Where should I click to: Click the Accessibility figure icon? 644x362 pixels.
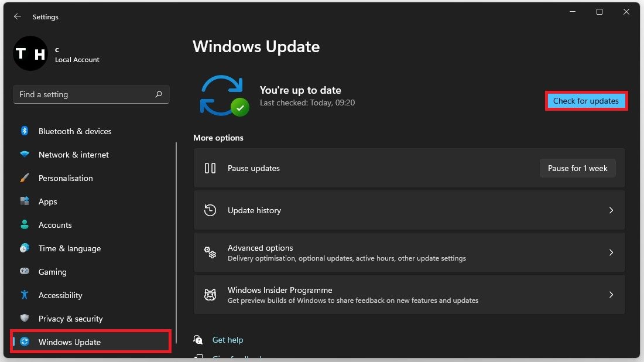click(25, 295)
